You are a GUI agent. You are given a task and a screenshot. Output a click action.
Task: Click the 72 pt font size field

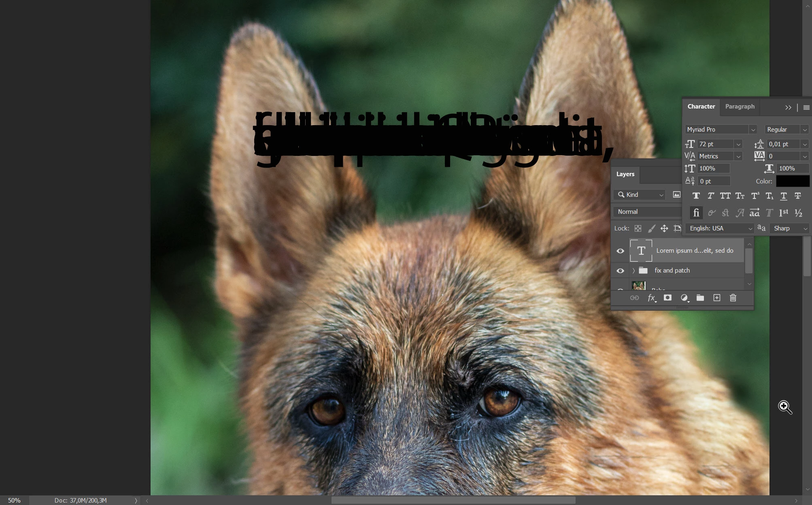715,144
